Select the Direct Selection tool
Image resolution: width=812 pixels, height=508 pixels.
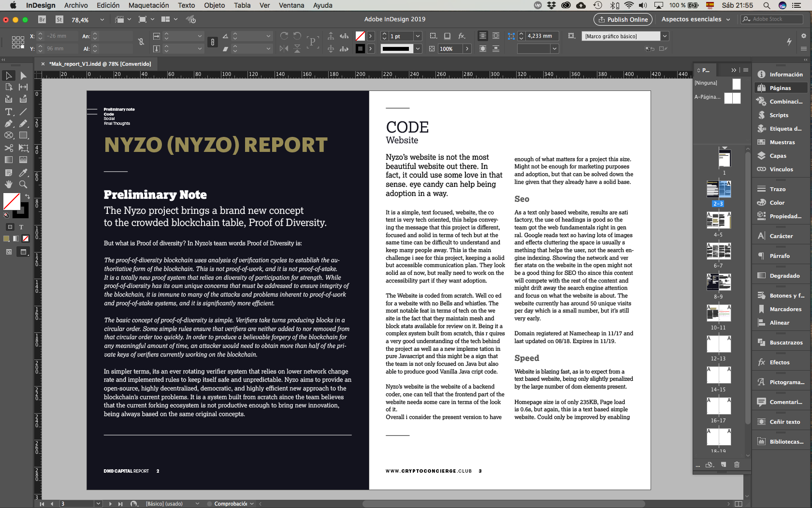pyautogui.click(x=23, y=75)
